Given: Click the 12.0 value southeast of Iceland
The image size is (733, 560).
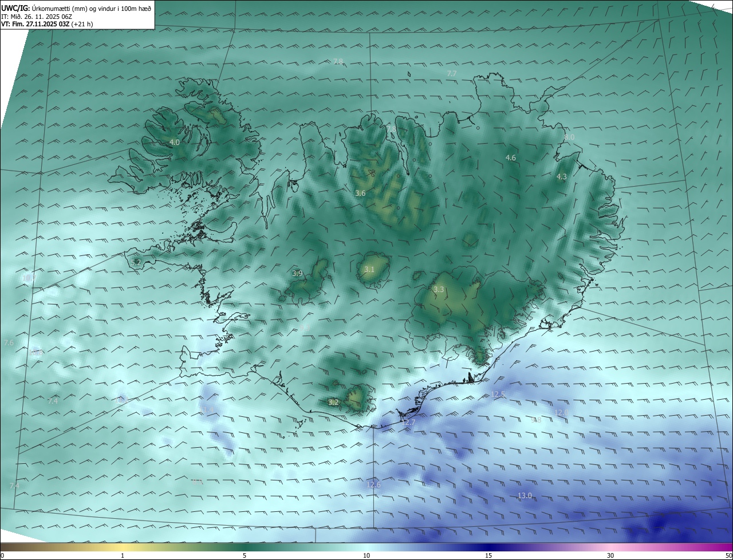Looking at the screenshot, I should click(561, 412).
